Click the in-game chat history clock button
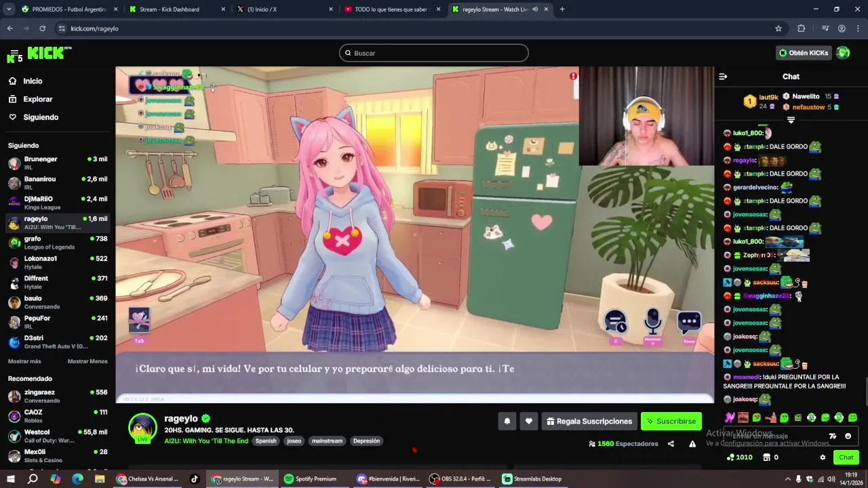Viewport: 868px width, 488px height. [x=616, y=322]
